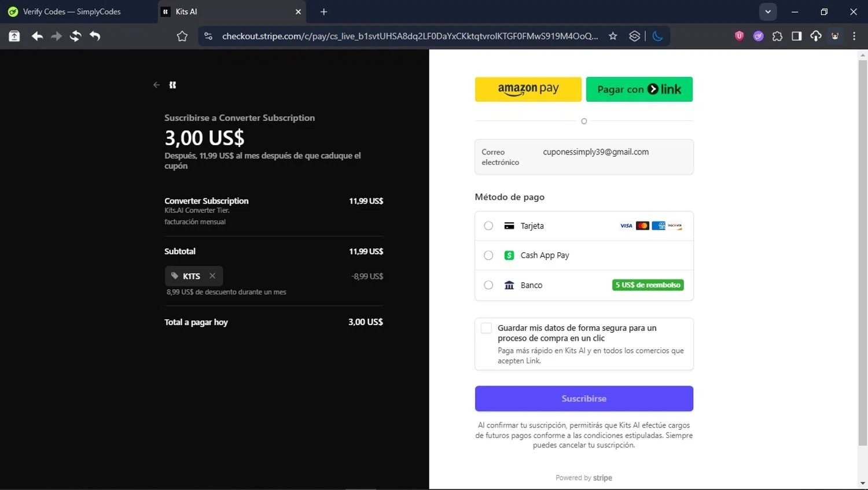Pay with the Amazon Pay button

pyautogui.click(x=528, y=89)
